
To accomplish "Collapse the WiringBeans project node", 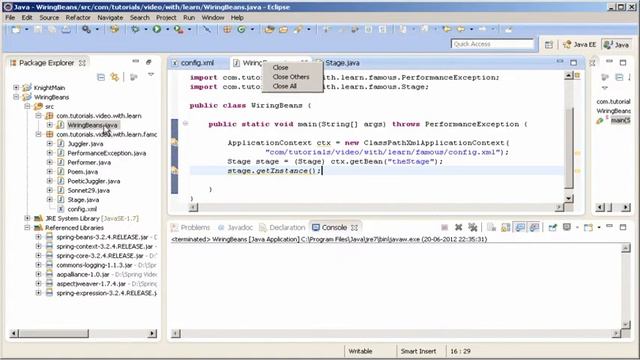I will pos(16,97).
